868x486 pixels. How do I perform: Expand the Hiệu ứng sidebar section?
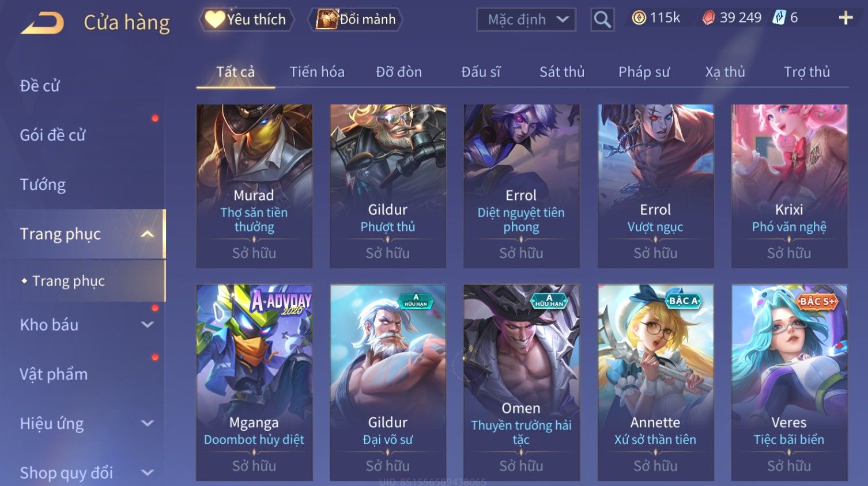(x=148, y=424)
